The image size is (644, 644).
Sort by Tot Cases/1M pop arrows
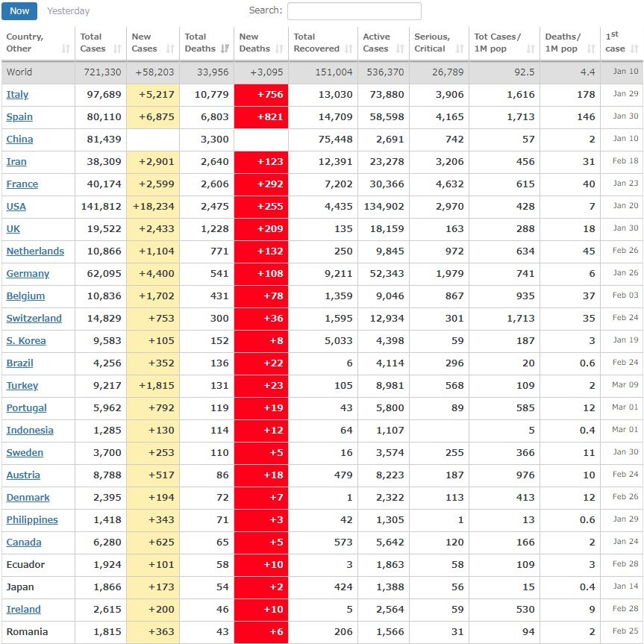click(531, 49)
